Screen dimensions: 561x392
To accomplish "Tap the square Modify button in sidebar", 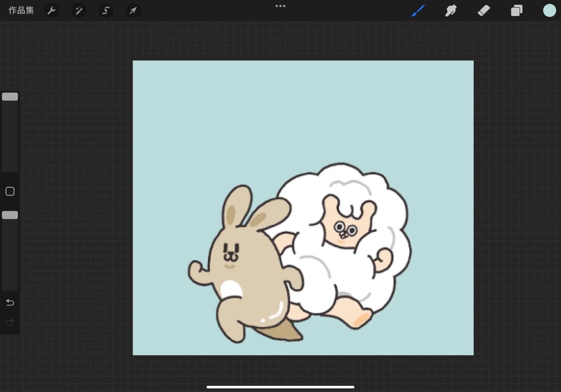I will (10, 191).
